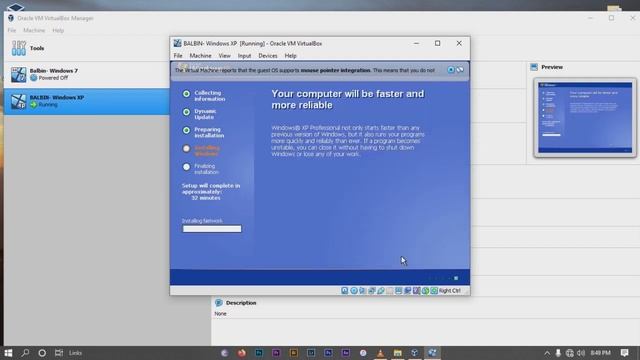
Task: Open the Windows Start menu
Action: tap(8, 353)
